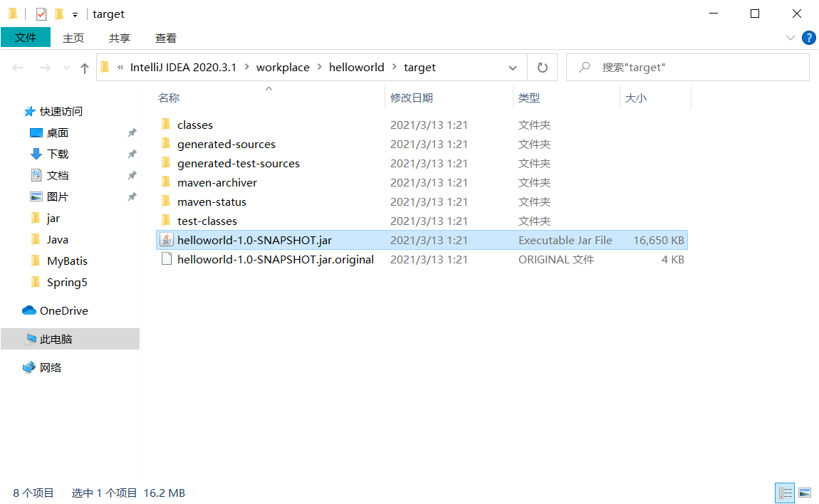Open the 文件 menu
Viewport: 819px width, 504px height.
(x=26, y=38)
